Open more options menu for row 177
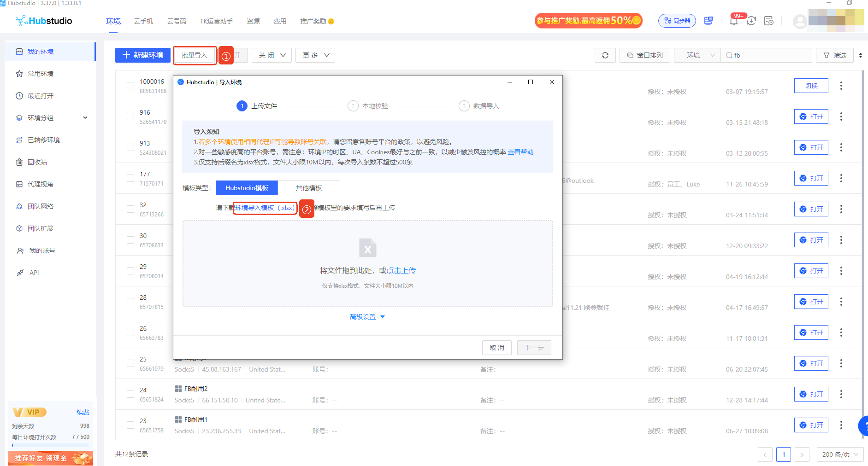The height and width of the screenshot is (466, 868). pyautogui.click(x=841, y=178)
